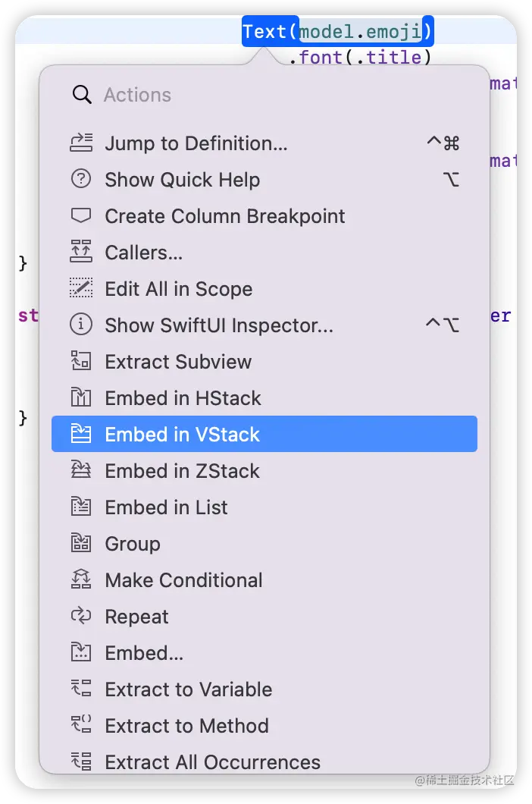The image size is (532, 804).
Task: Click the Embed in ZStack icon
Action: (81, 470)
